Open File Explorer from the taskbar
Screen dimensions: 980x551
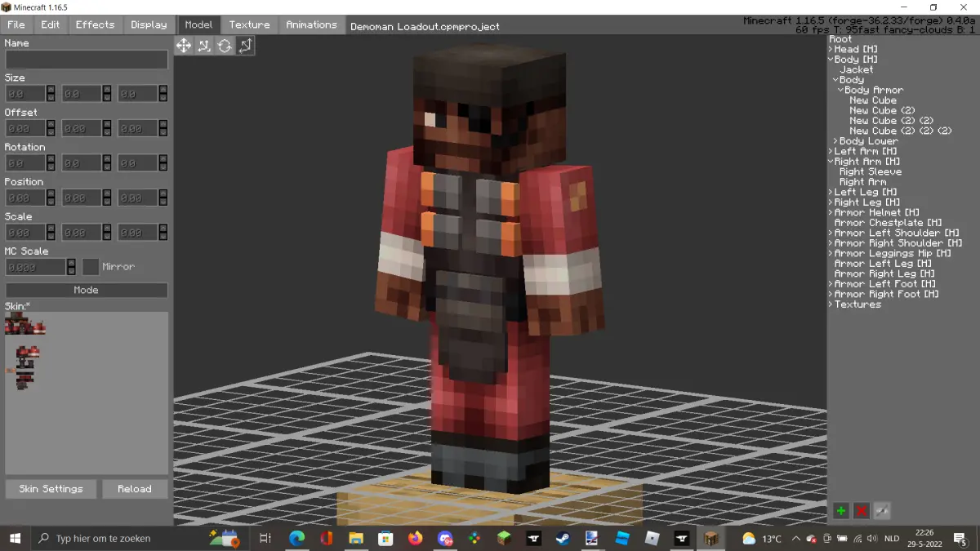355,538
